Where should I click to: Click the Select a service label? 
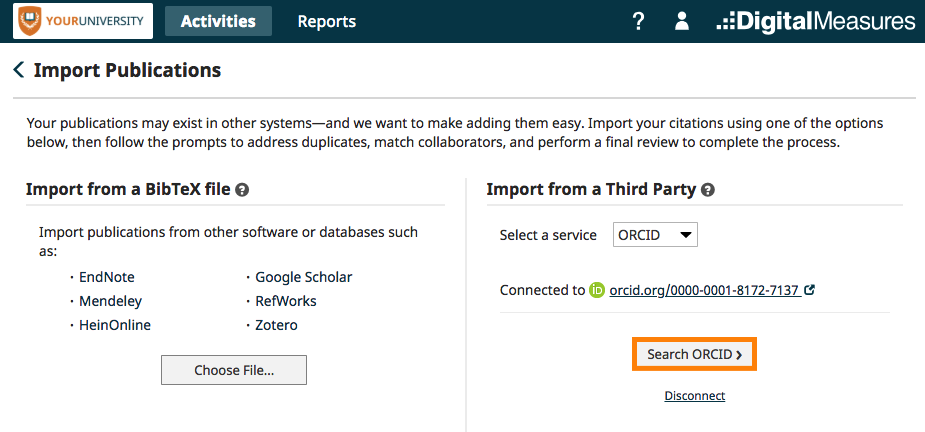pos(548,235)
